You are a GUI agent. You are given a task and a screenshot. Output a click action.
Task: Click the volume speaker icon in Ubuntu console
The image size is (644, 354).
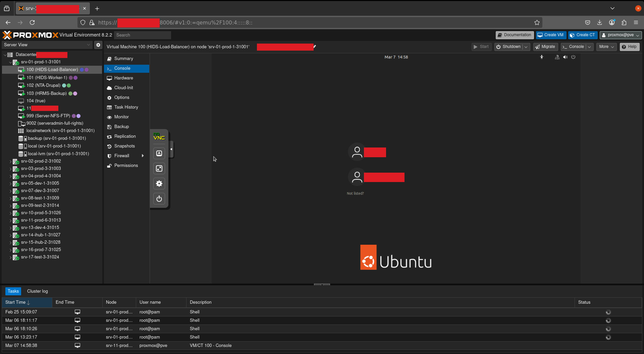[566, 57]
